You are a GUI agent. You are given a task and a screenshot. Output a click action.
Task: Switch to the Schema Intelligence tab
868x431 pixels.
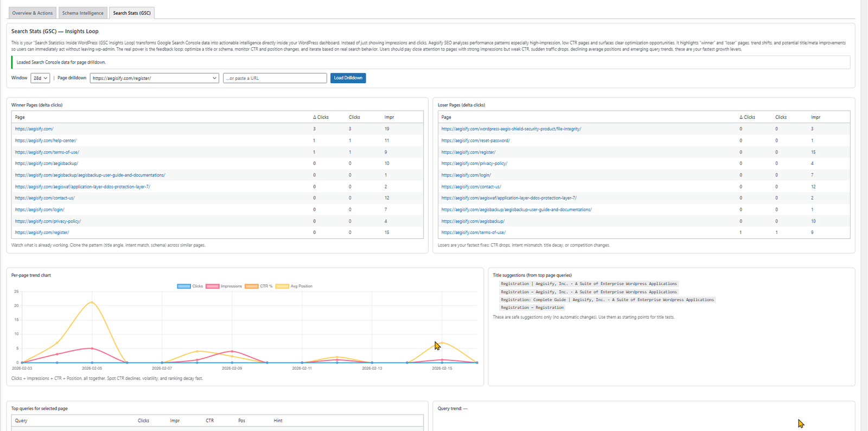click(x=82, y=13)
